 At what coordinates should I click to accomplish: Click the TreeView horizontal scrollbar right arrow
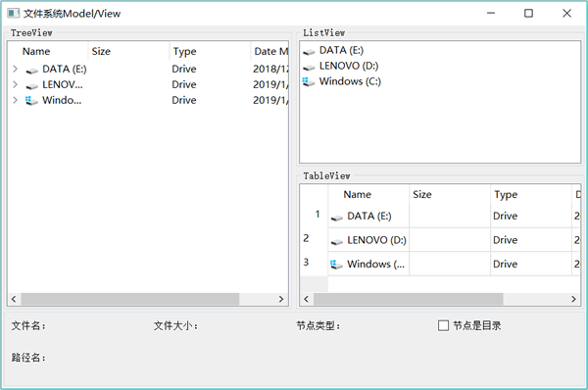pos(281,299)
